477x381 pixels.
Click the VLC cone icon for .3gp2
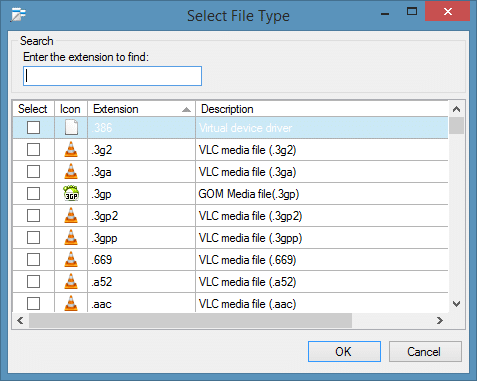[x=71, y=215]
